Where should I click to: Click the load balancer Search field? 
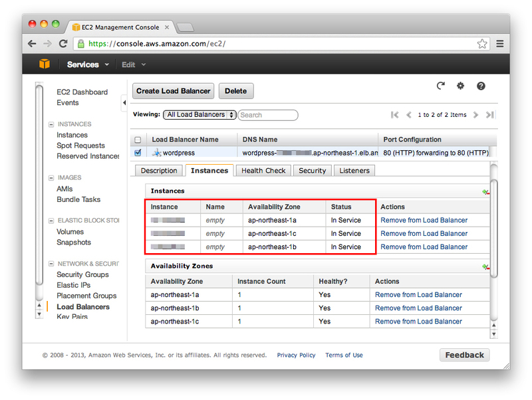pyautogui.click(x=268, y=115)
